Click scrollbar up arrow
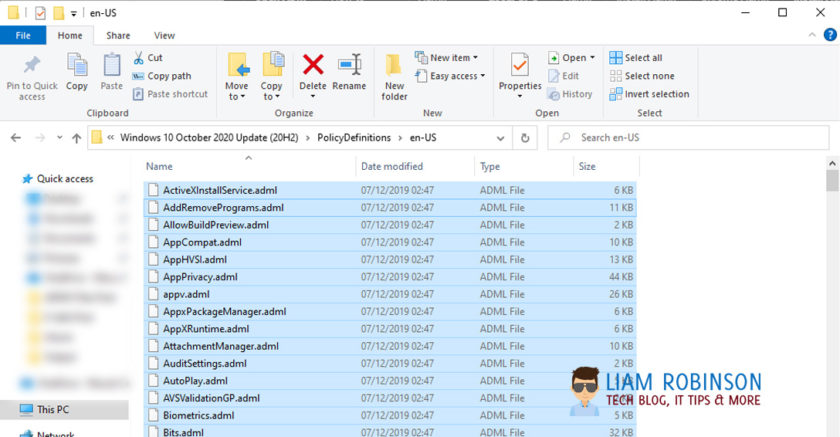The height and width of the screenshot is (437, 840). 832,163
